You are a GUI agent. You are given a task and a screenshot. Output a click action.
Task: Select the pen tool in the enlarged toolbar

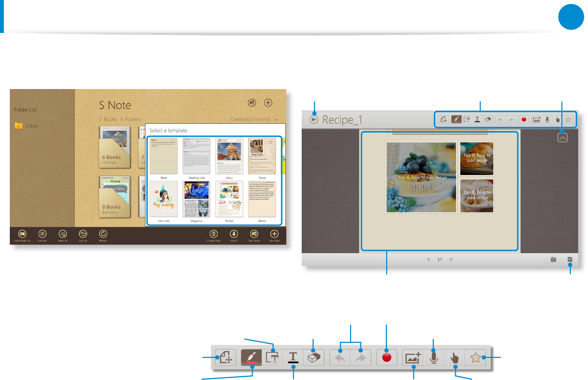[251, 358]
